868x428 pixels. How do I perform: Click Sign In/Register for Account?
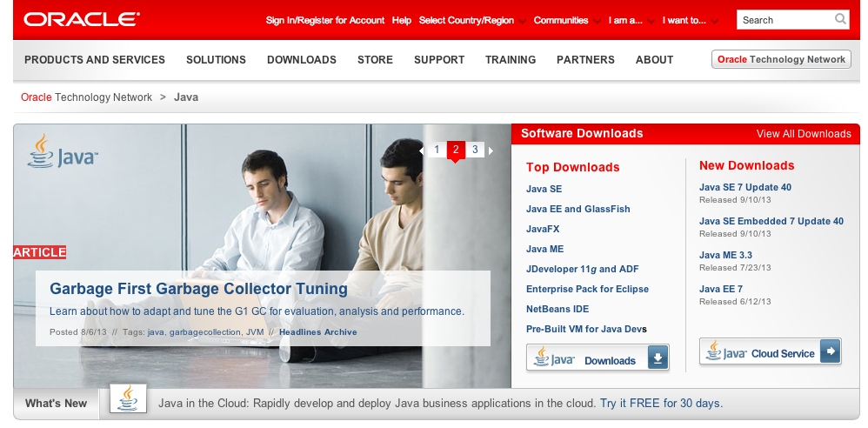pos(325,21)
